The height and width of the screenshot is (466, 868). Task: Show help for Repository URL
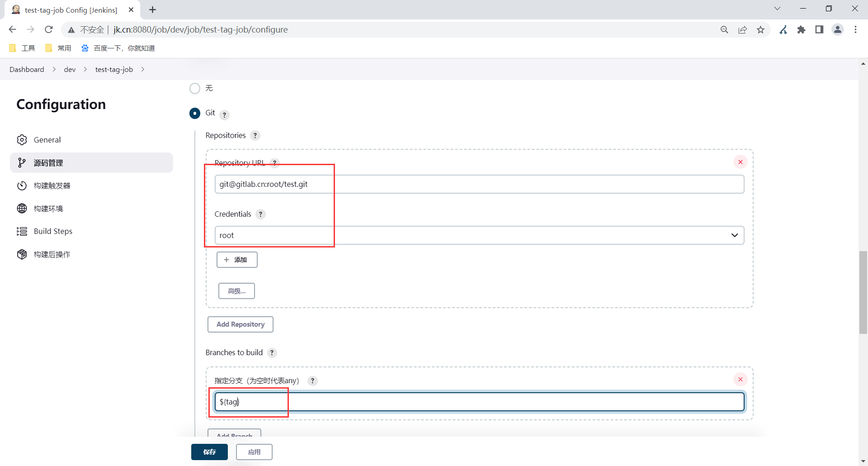[274, 163]
